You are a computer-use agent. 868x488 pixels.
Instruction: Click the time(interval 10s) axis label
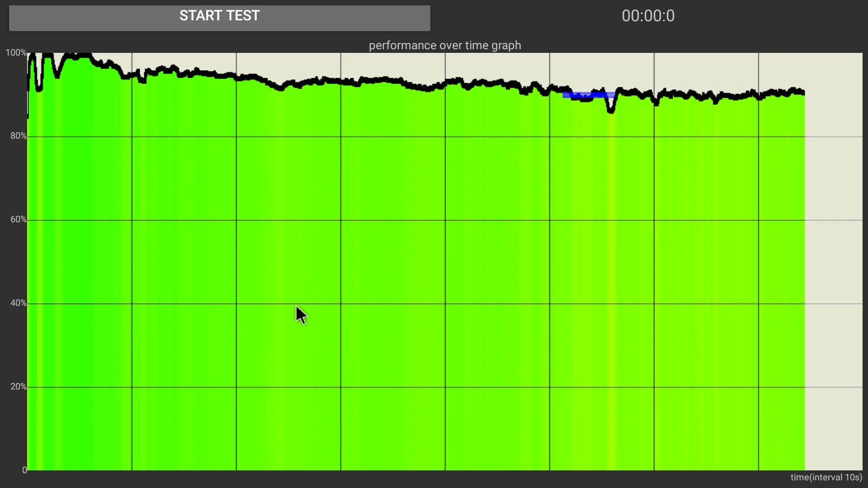(x=826, y=478)
